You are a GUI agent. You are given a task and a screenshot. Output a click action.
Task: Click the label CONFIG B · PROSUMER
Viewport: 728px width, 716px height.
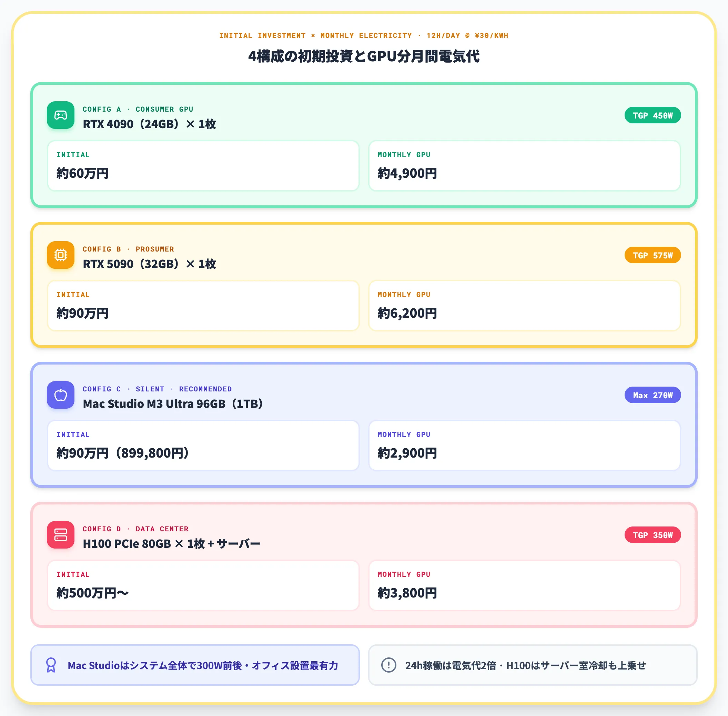point(128,249)
